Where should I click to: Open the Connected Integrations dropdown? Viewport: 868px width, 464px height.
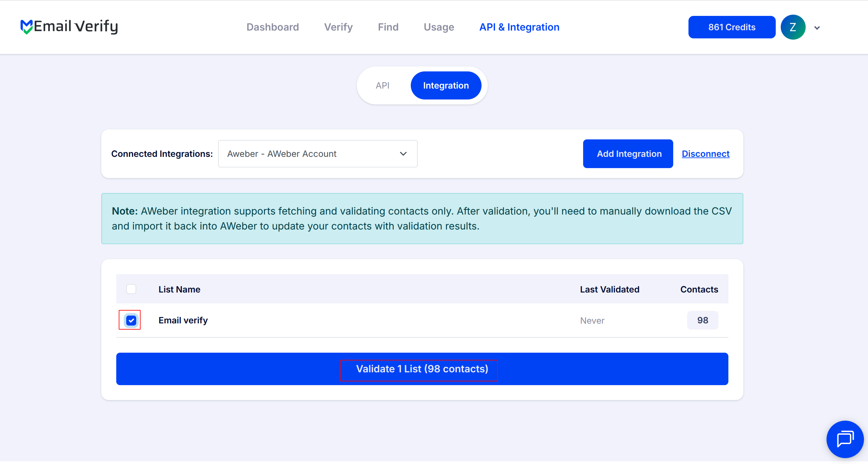click(x=317, y=154)
